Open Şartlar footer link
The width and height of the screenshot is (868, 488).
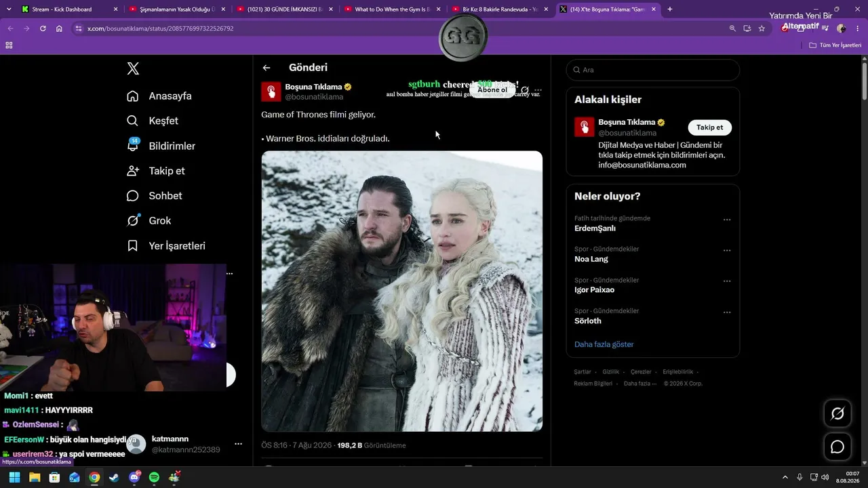tap(583, 372)
